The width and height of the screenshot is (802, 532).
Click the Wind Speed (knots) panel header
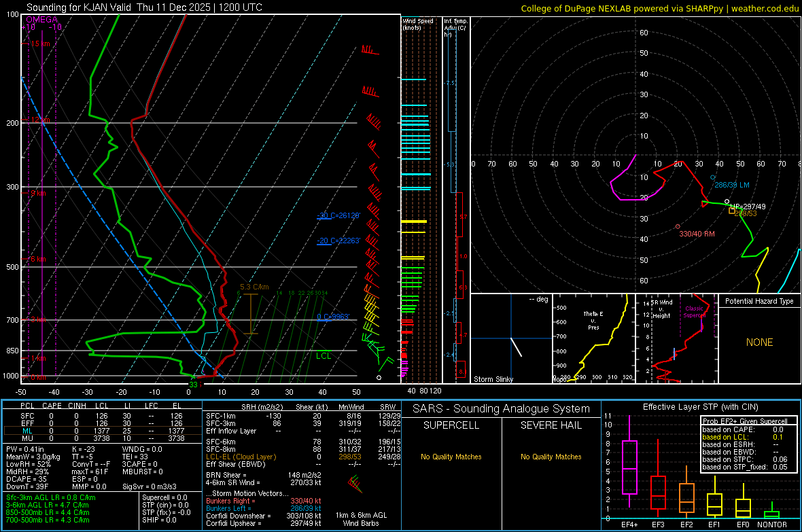pyautogui.click(x=418, y=24)
